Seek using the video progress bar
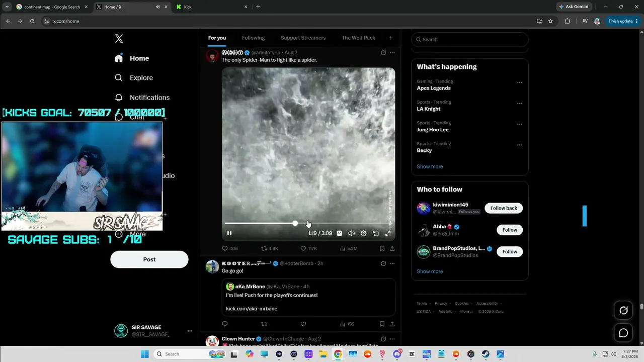 coord(308,223)
